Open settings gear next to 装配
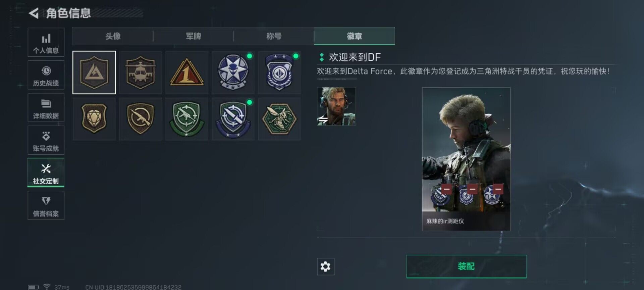 pyautogui.click(x=325, y=267)
